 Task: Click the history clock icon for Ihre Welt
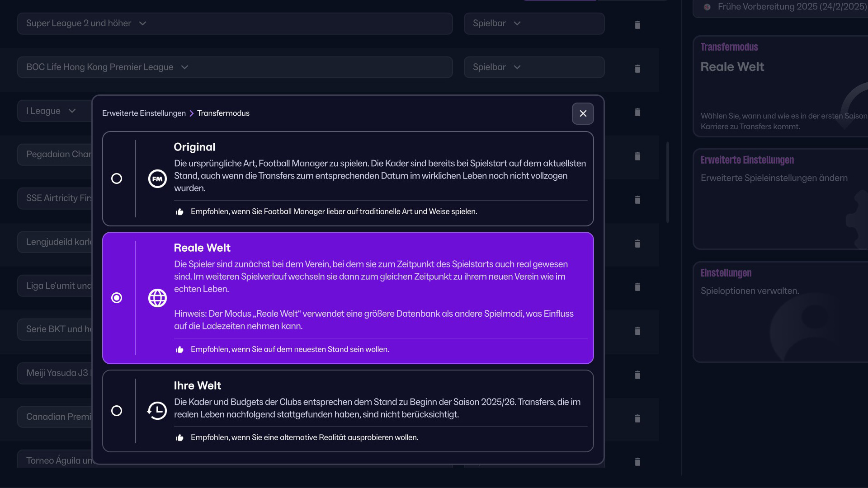click(x=157, y=411)
